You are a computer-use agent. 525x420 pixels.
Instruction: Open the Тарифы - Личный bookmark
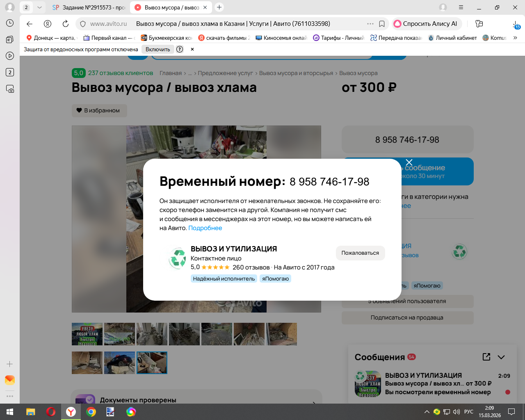tap(339, 38)
